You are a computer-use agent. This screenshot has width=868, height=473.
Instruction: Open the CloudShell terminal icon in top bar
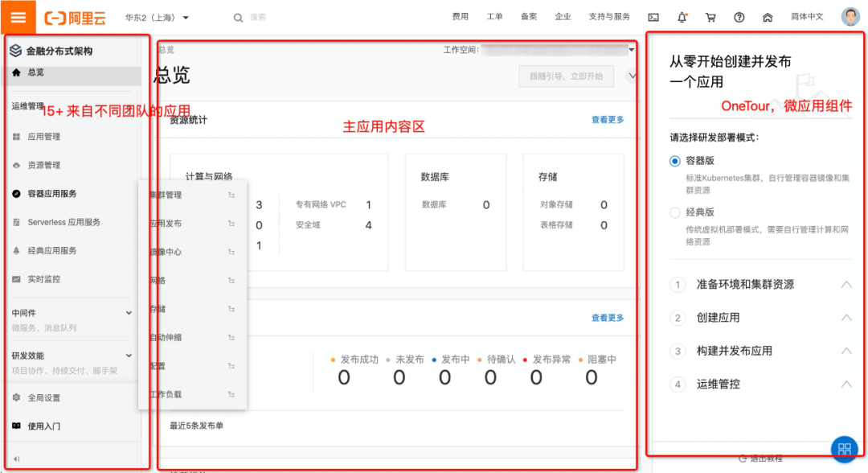pos(653,16)
